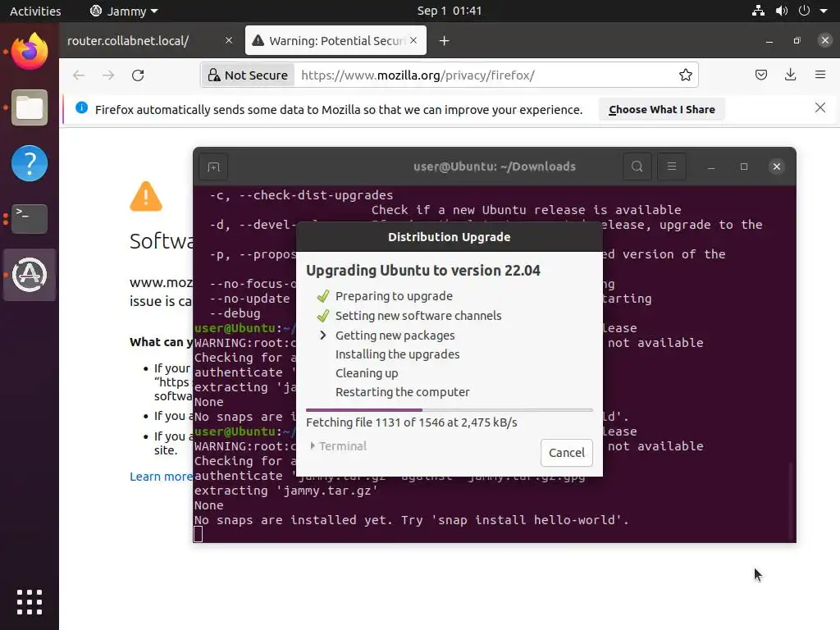
Task: Save page to Pocket icon
Action: (x=760, y=75)
